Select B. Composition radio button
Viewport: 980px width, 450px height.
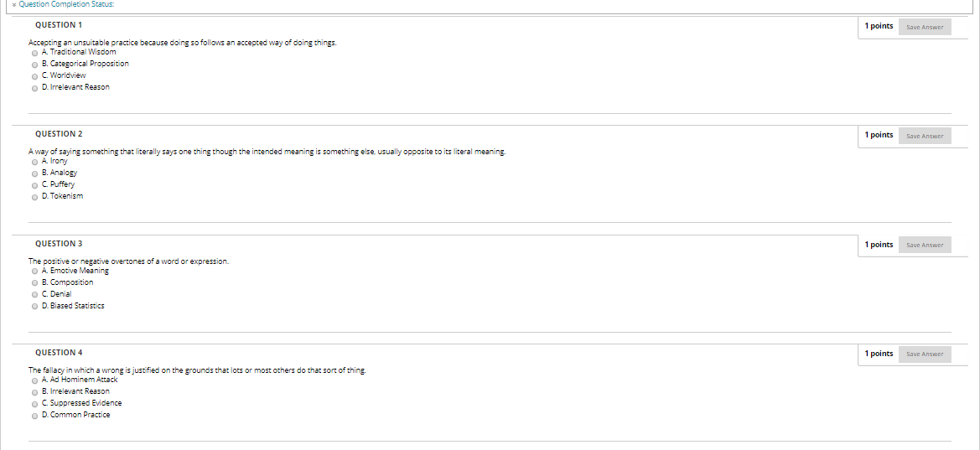34,283
